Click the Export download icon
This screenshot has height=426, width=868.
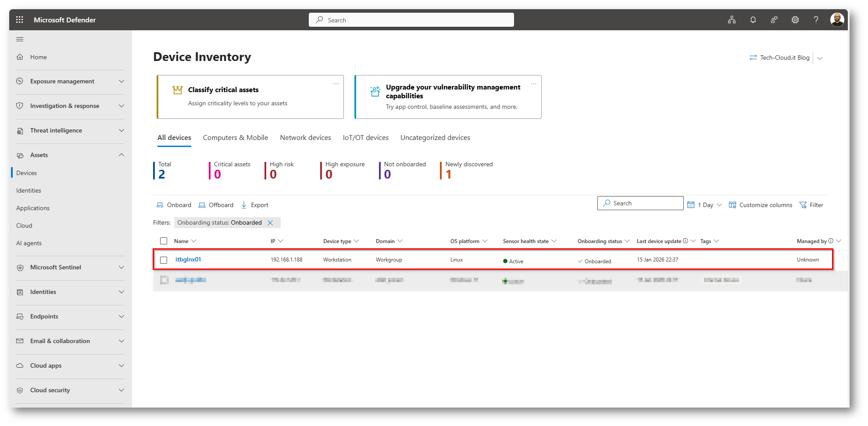[244, 205]
